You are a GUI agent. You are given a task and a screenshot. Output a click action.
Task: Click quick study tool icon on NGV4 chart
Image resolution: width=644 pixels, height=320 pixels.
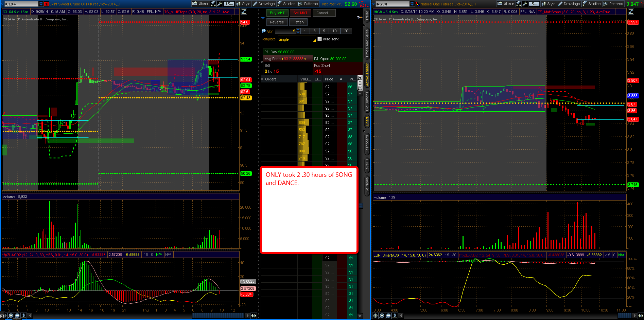(x=519, y=4)
